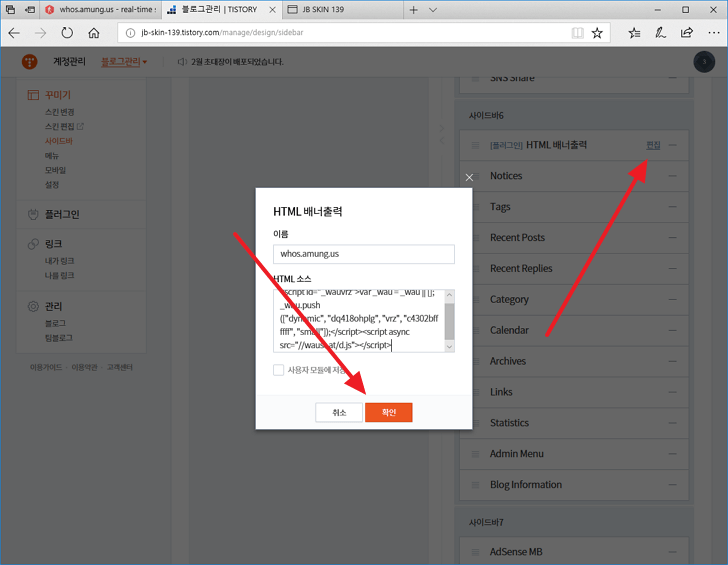Click the Tistory logo icon

point(29,62)
